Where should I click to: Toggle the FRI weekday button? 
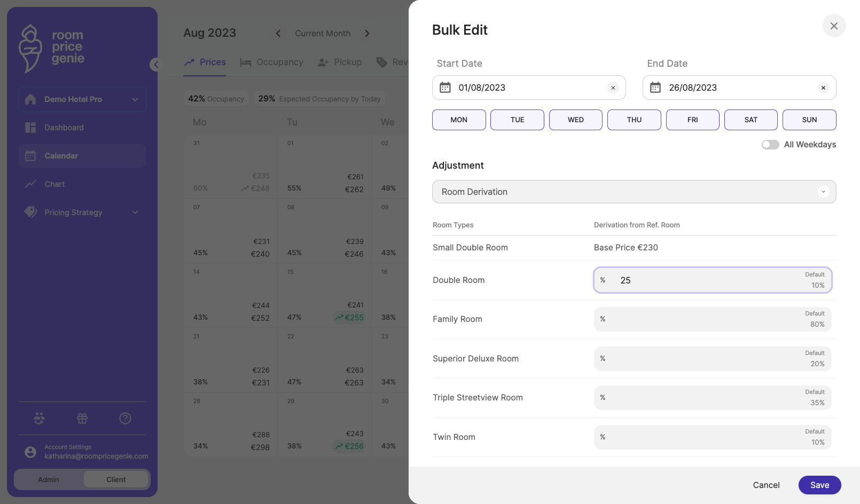pos(693,120)
